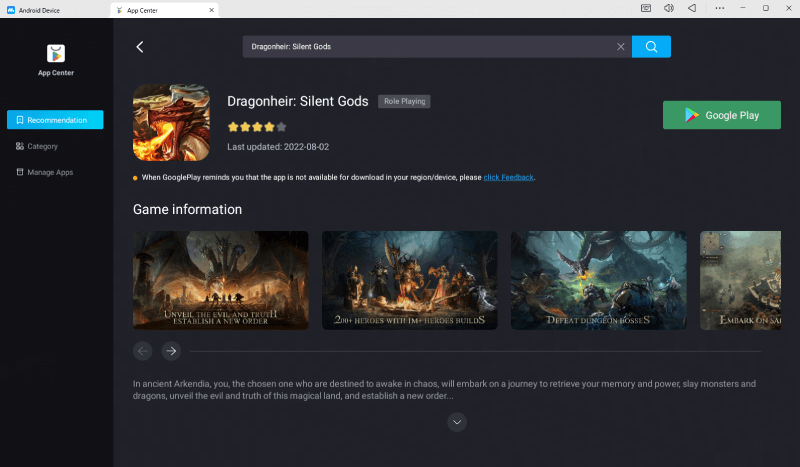Open the Recommendation sidebar section

click(55, 120)
